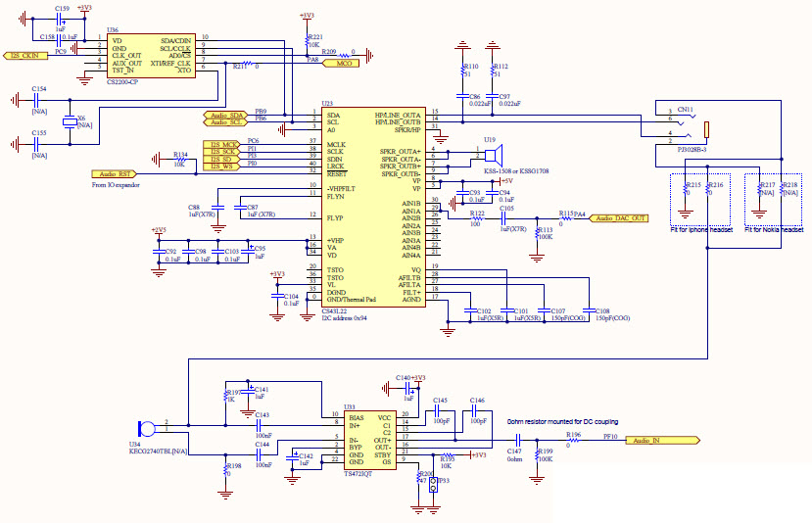Select the R112 51 ohm resistor
The image size is (812, 523).
point(493,71)
